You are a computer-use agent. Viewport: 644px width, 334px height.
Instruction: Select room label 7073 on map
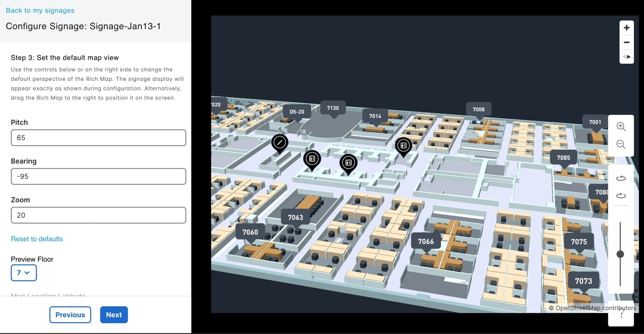point(583,281)
